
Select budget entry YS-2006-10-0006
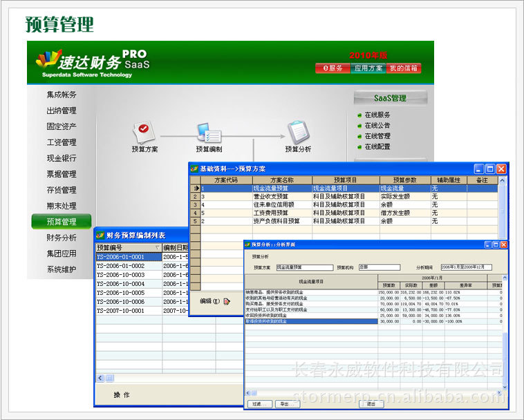tap(129, 302)
